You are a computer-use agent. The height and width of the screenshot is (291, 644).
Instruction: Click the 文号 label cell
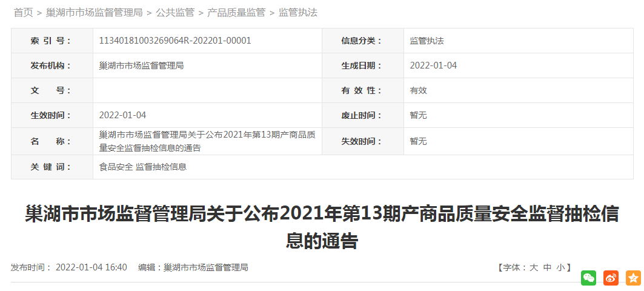52,90
